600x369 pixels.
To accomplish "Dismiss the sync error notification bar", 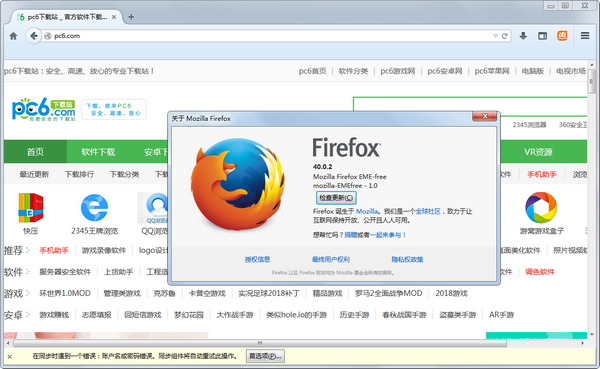I will (x=10, y=357).
